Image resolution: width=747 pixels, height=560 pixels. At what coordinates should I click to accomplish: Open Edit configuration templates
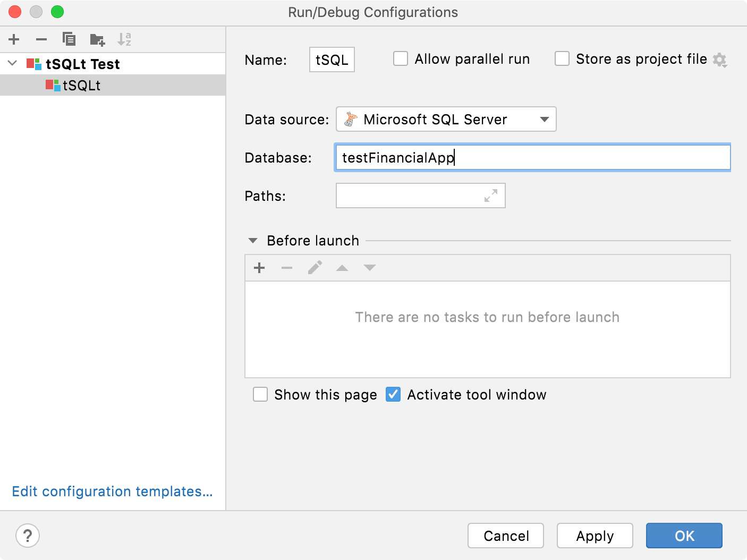(x=112, y=491)
